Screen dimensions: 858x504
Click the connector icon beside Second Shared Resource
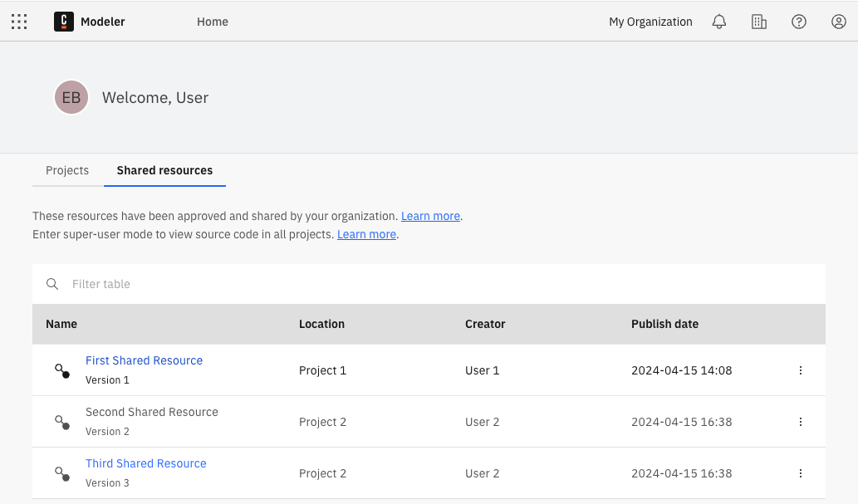click(61, 422)
